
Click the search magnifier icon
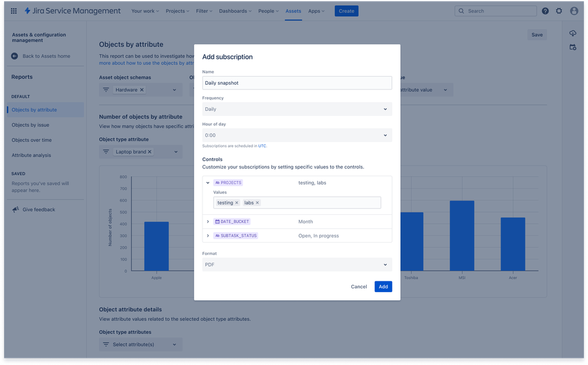pyautogui.click(x=461, y=11)
